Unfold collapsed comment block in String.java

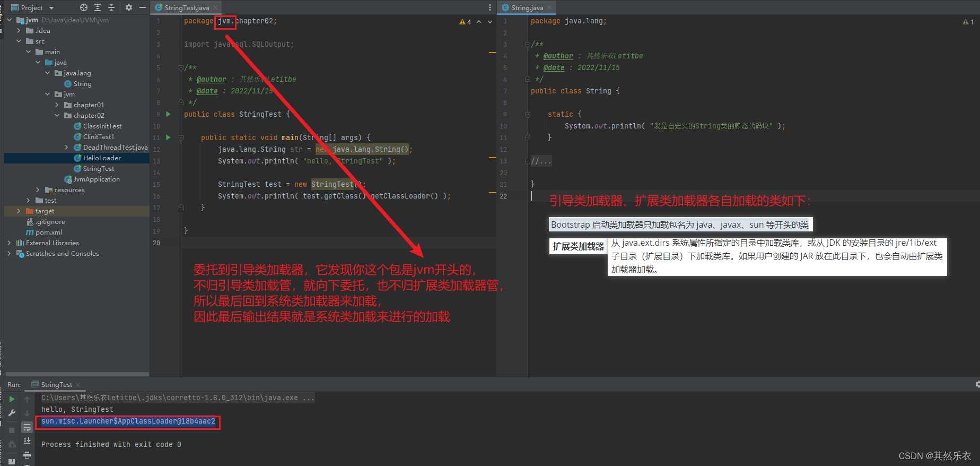pyautogui.click(x=528, y=161)
